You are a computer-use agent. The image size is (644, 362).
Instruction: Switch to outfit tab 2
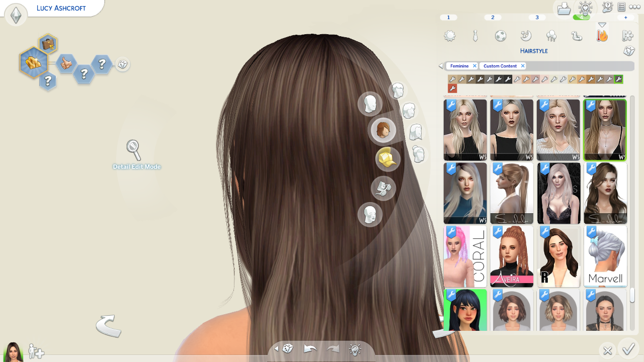coord(493,18)
